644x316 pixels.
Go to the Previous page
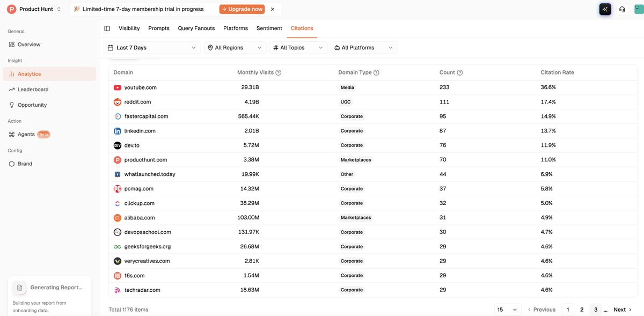coord(541,310)
